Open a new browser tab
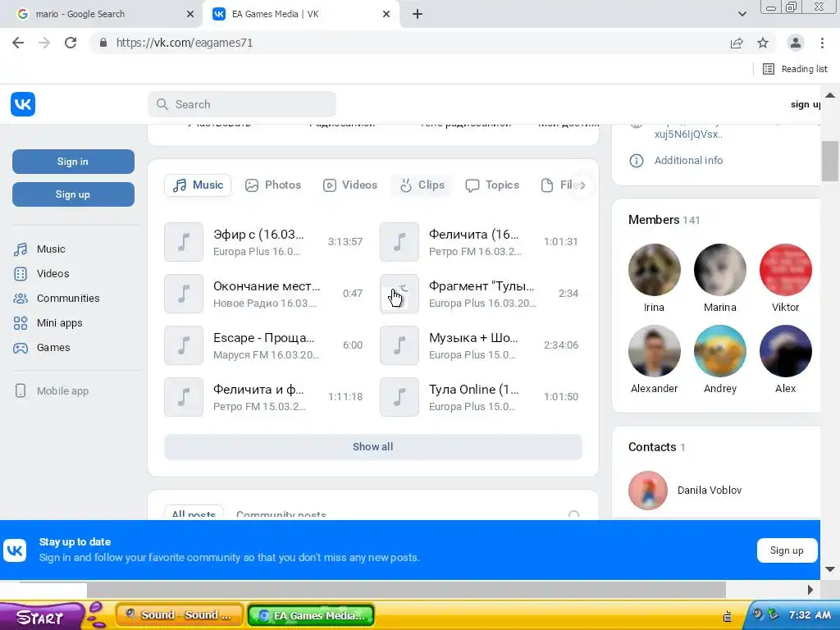The image size is (840, 630). pyautogui.click(x=418, y=14)
